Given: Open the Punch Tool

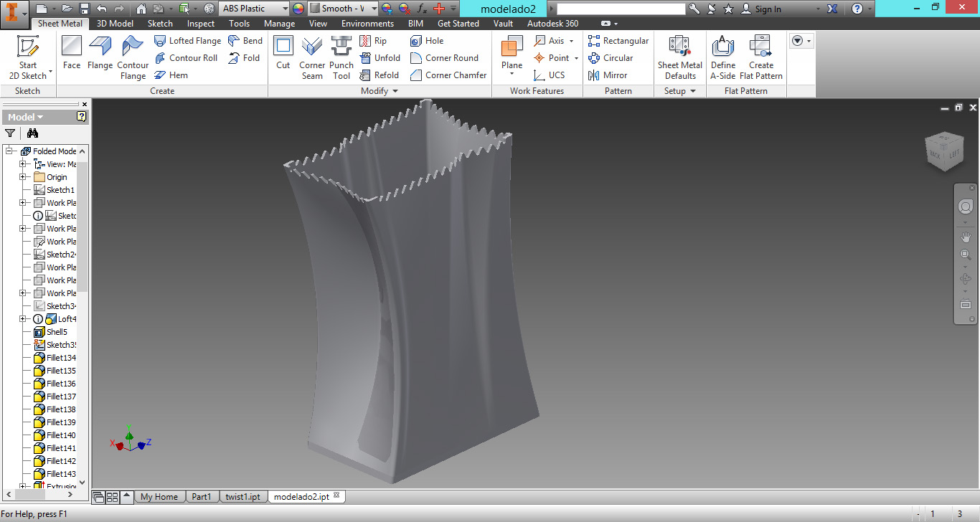Looking at the screenshot, I should click(x=341, y=57).
